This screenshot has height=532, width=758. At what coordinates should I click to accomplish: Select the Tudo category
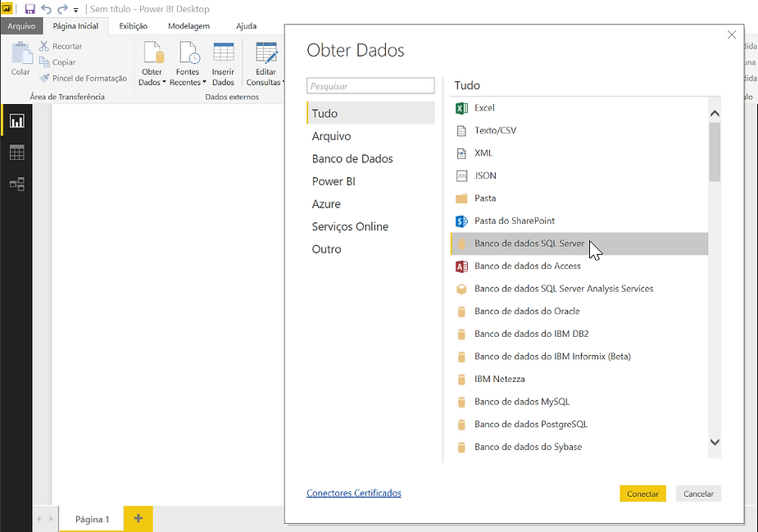click(x=370, y=113)
